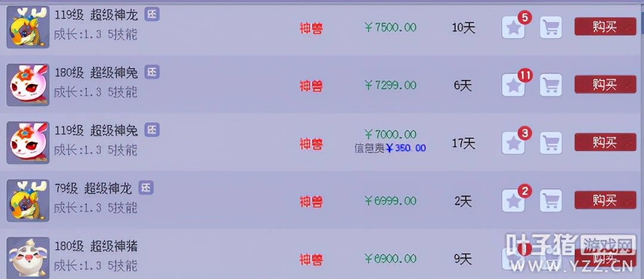
Task: Favorite the ¥7500.00 119级 超级神龙 listing
Action: point(513,28)
